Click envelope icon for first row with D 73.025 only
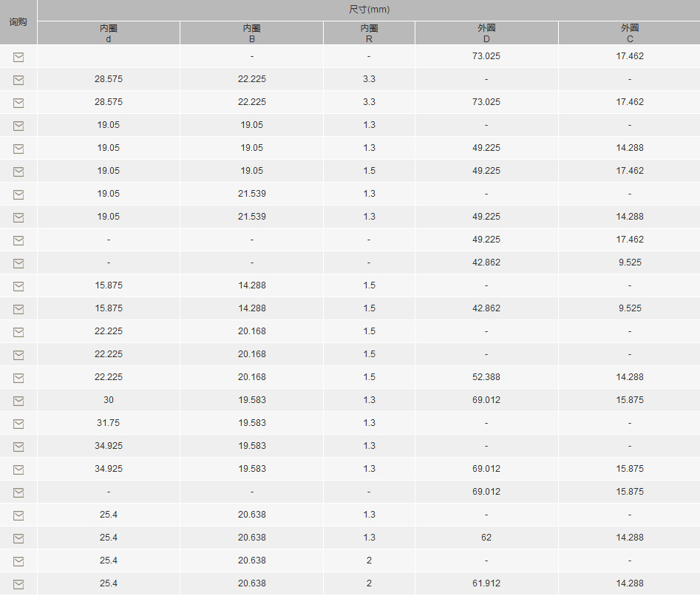This screenshot has width=700, height=596. coord(18,57)
